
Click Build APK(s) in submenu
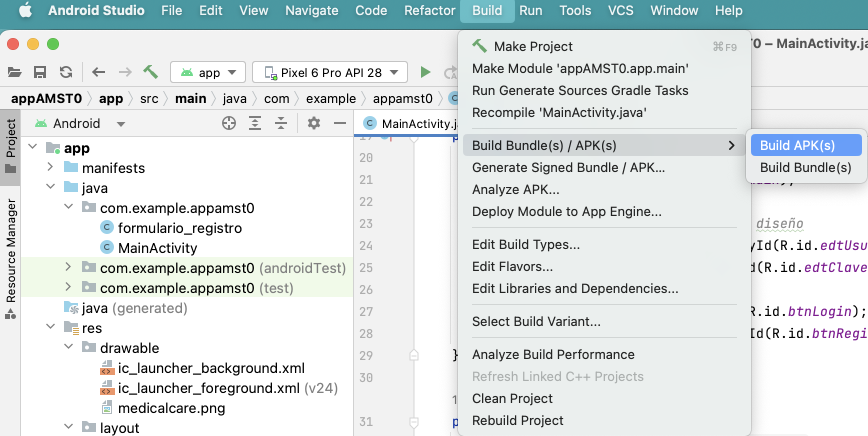click(x=806, y=145)
